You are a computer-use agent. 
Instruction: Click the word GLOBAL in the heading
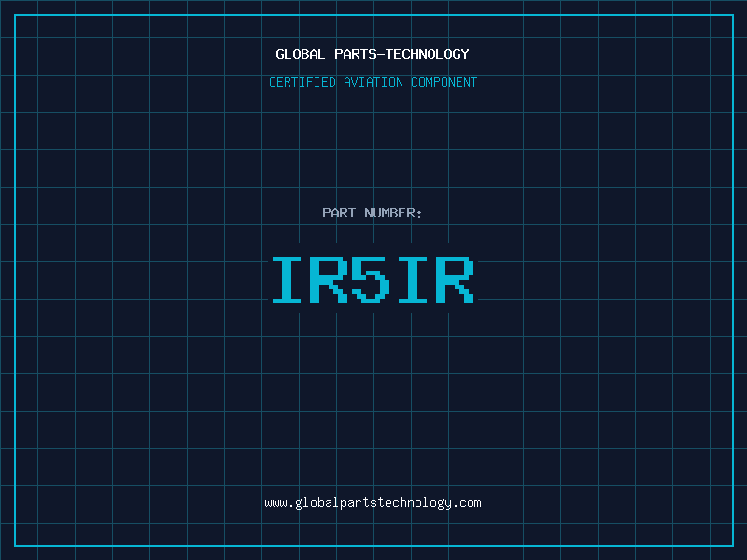(301, 54)
